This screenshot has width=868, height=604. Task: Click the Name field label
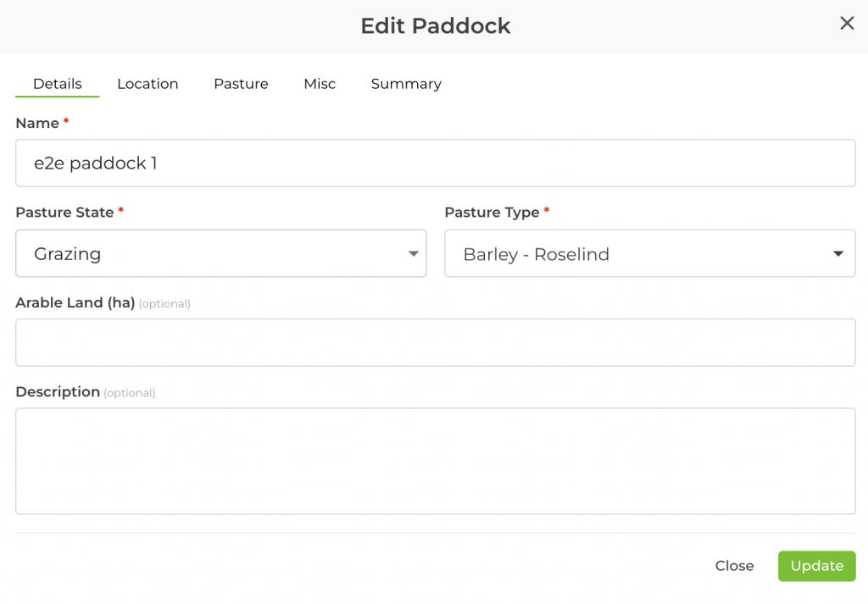pos(37,124)
